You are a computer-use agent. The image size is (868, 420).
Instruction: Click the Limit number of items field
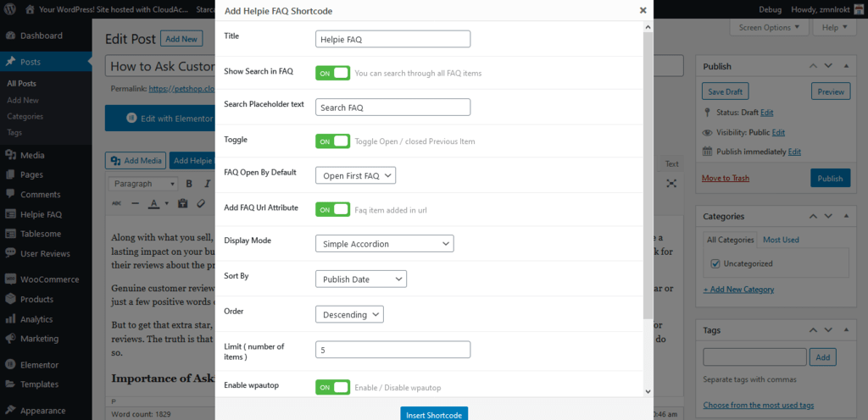click(x=392, y=350)
